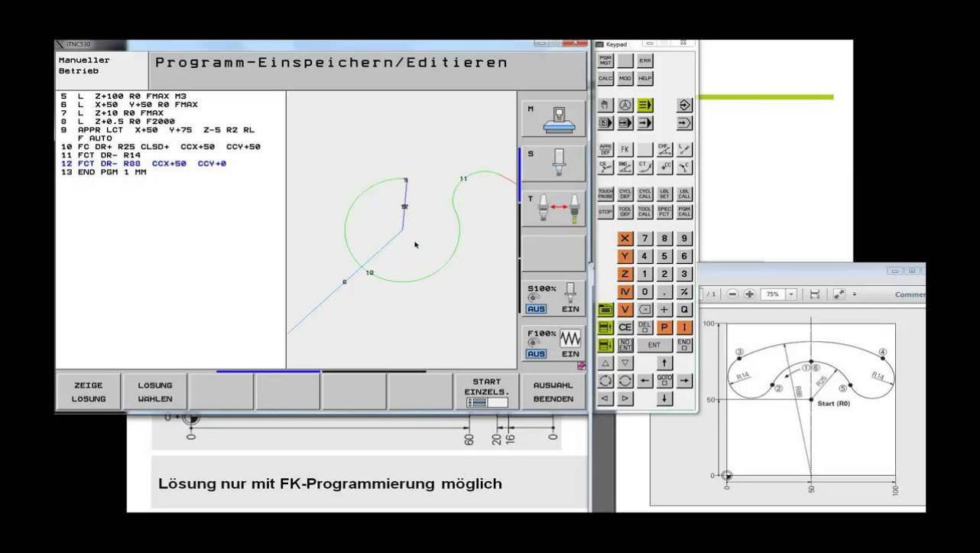The width and height of the screenshot is (980, 553).
Task: Click the zoom out minus button in PDF viewer
Action: [x=732, y=294]
